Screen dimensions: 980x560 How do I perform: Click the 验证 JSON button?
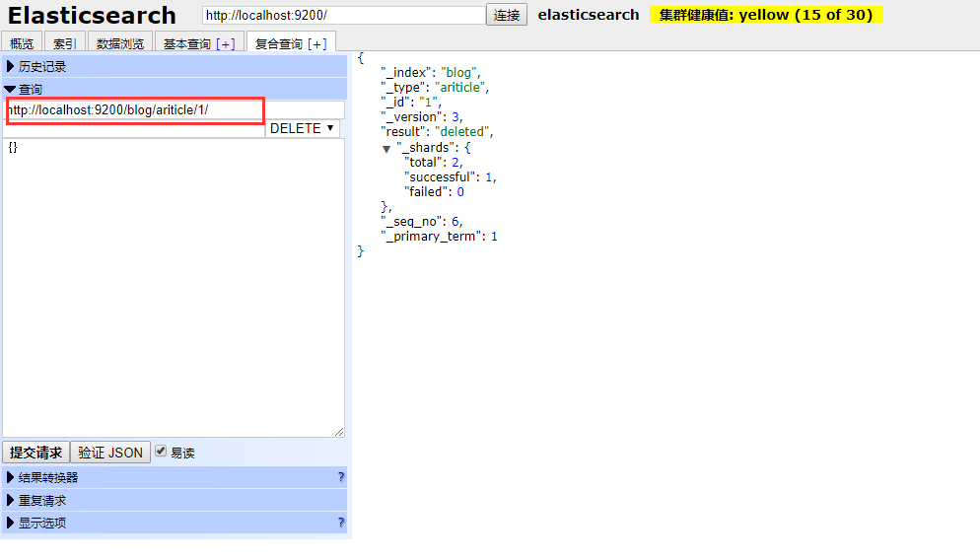(x=110, y=453)
